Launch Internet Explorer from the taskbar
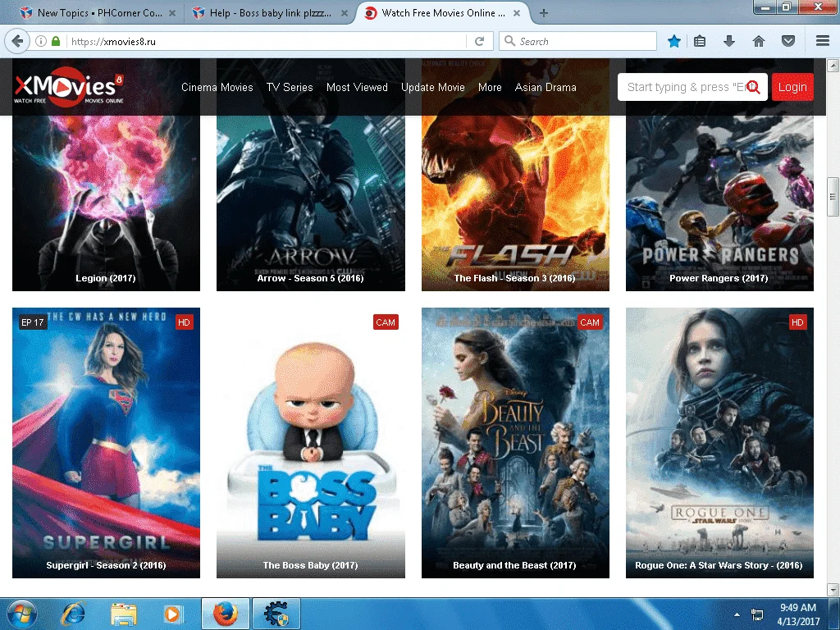 click(73, 614)
